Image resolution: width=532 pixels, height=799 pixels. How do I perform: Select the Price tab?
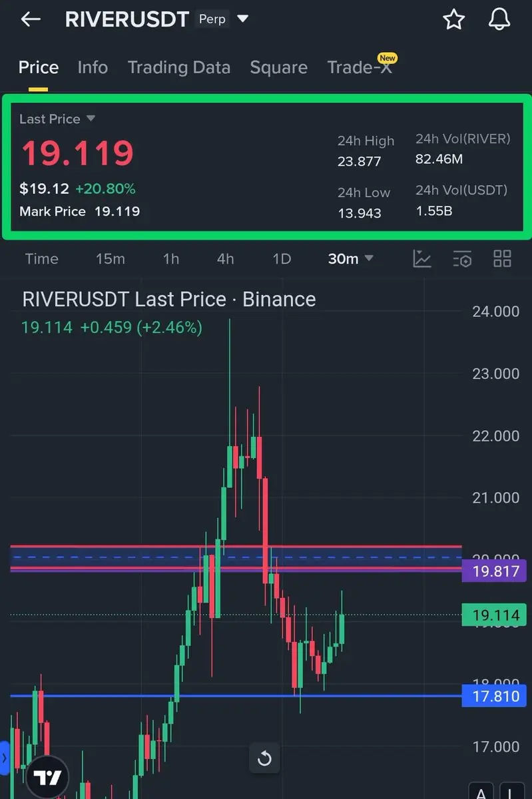point(39,67)
